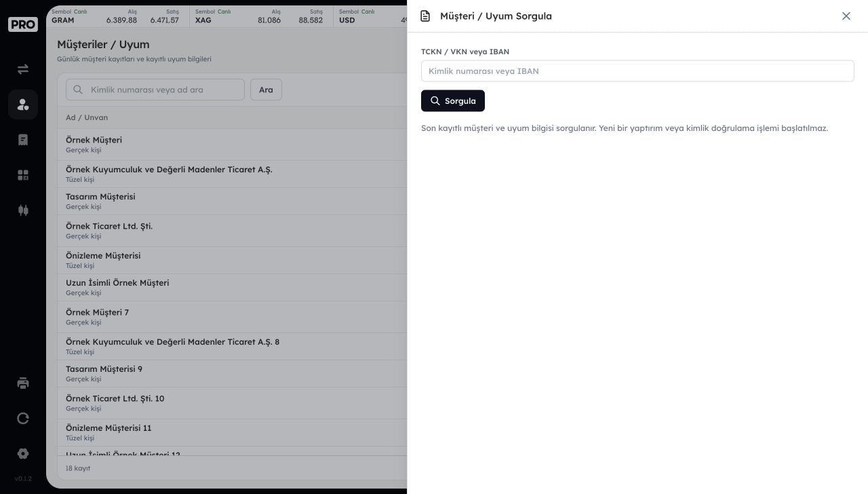
Task: Click the TCKN / VKN veya IBAN label
Action: [465, 52]
